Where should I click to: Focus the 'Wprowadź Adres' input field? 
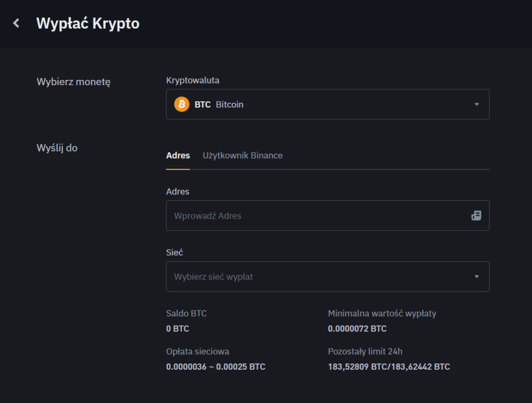coord(312,216)
